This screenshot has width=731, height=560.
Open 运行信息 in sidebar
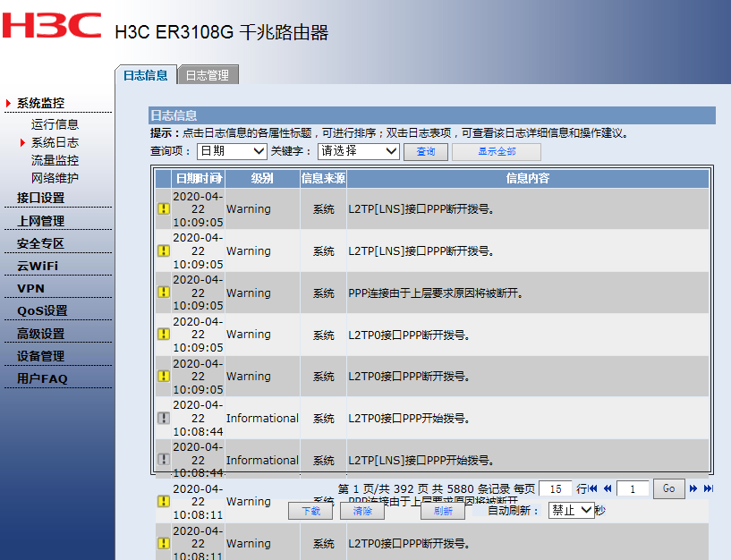coord(55,124)
